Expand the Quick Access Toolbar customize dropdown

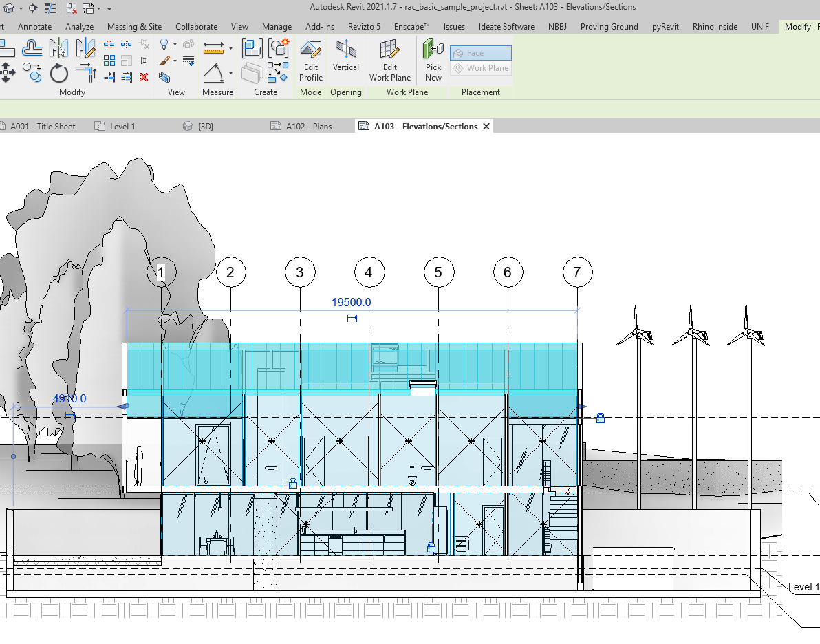pyautogui.click(x=111, y=8)
